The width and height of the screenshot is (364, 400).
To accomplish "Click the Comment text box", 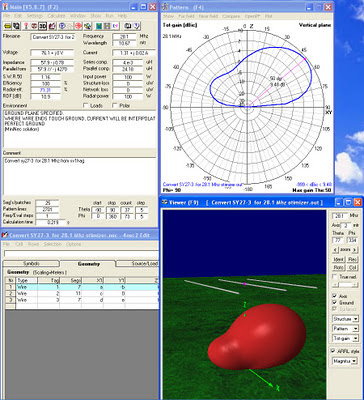I will pos(79,176).
